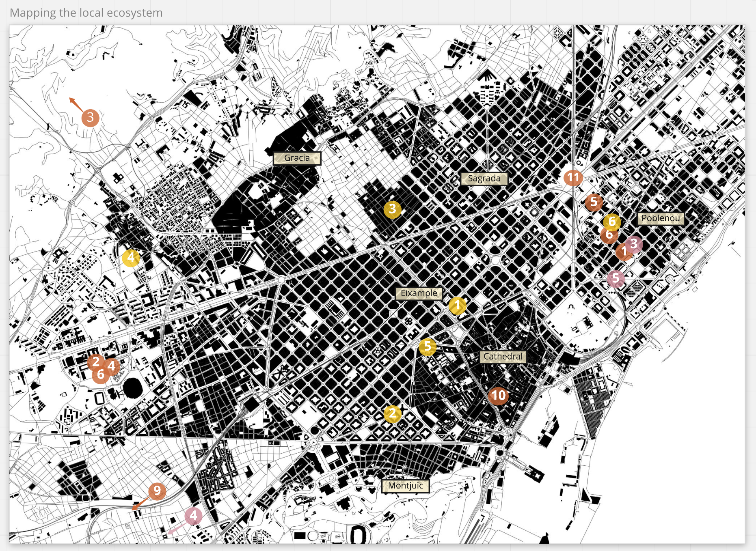Viewport: 756px width, 551px height.
Task: Select the orange 1 marker
Action: click(623, 252)
